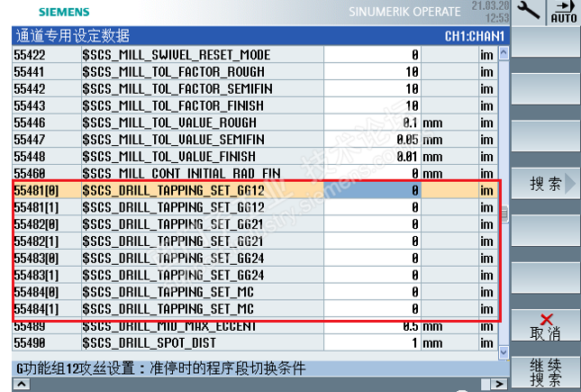Select value field of 55481[0]
The height and width of the screenshot is (392, 581).
pyautogui.click(x=372, y=190)
